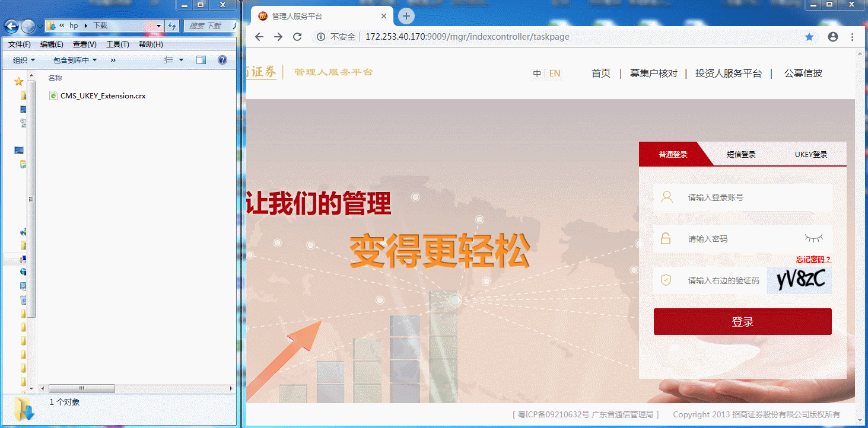The height and width of the screenshot is (428, 868).
Task: Click the 下载 folder in address breadcrumb
Action: tap(100, 26)
